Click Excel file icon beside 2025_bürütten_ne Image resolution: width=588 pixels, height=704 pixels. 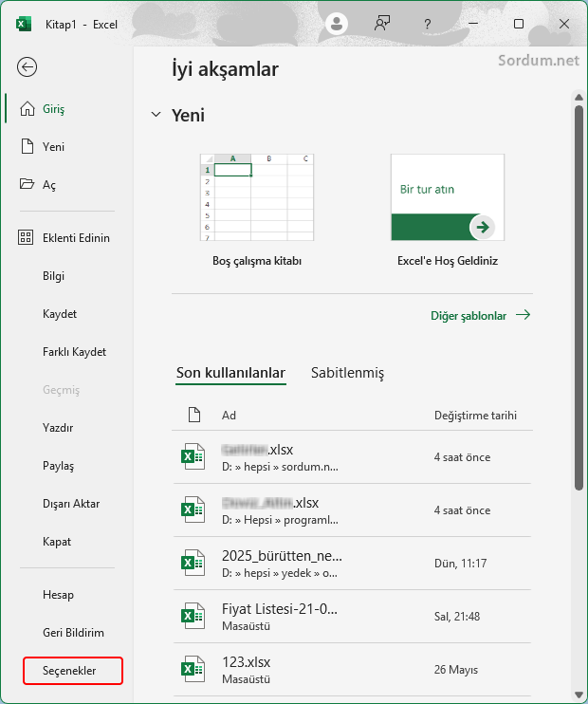[193, 563]
